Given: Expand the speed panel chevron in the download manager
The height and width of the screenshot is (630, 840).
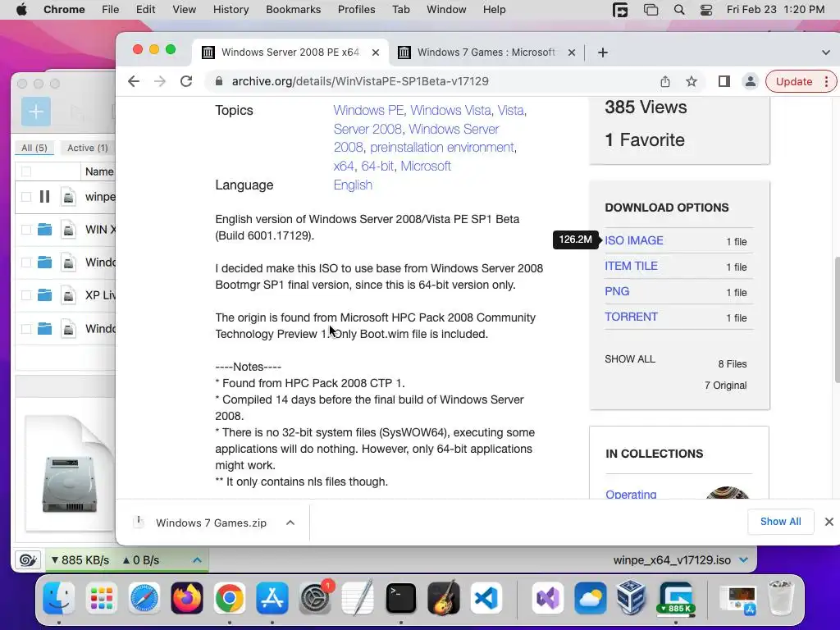Looking at the screenshot, I should pyautogui.click(x=197, y=560).
